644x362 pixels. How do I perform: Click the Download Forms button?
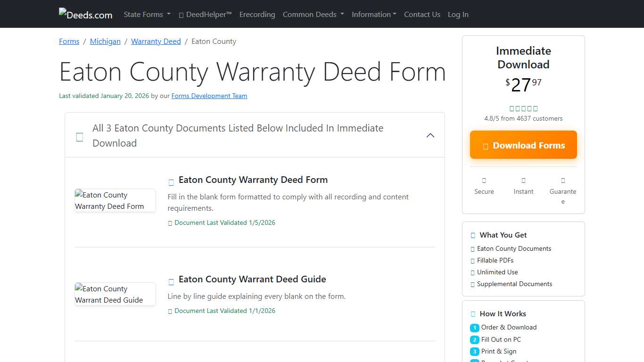point(523,145)
